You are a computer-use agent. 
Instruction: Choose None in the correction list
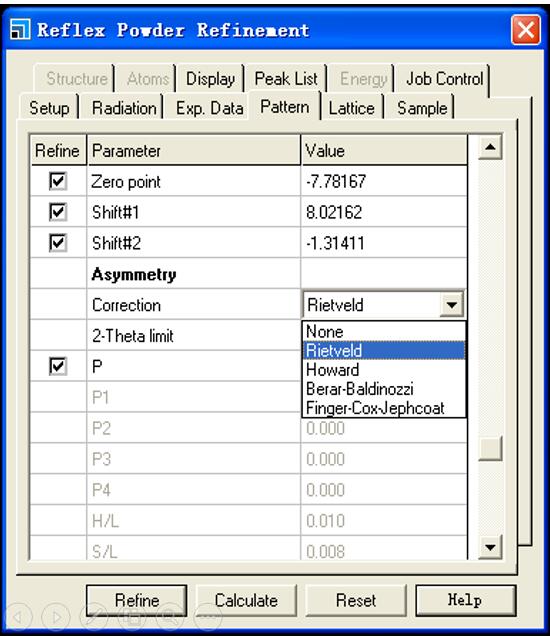[x=384, y=332]
